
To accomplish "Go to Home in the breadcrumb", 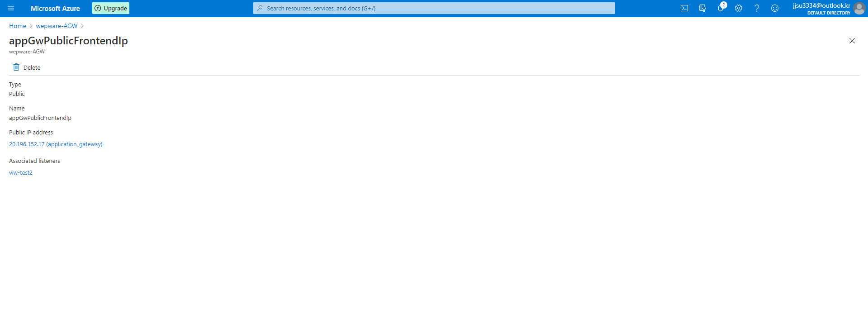I will 18,26.
